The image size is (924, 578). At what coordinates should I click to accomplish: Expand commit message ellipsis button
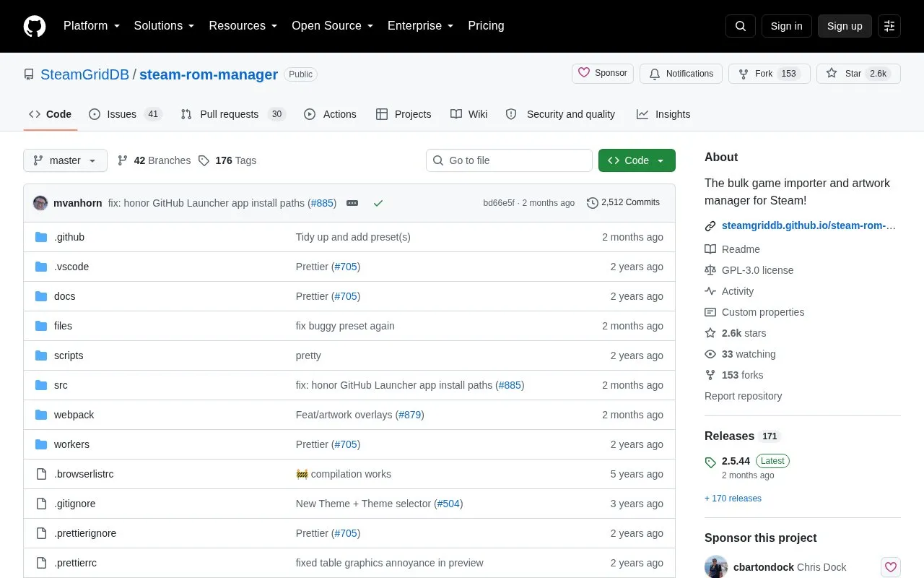[352, 203]
